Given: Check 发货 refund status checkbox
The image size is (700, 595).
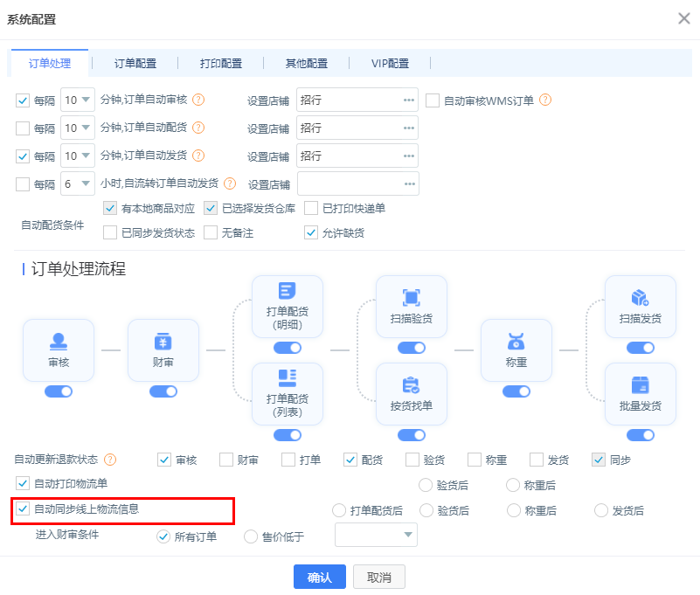Looking at the screenshot, I should (x=537, y=460).
